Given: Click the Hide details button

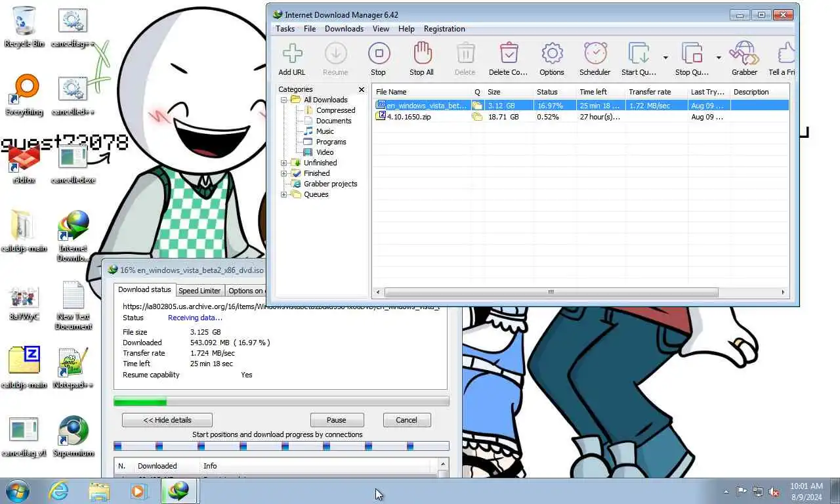Looking at the screenshot, I should pyautogui.click(x=167, y=420).
